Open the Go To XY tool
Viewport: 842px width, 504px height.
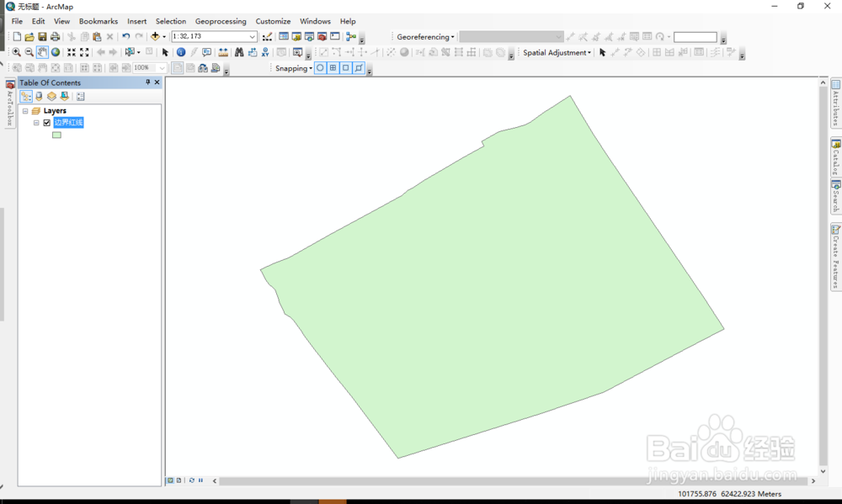[265, 52]
